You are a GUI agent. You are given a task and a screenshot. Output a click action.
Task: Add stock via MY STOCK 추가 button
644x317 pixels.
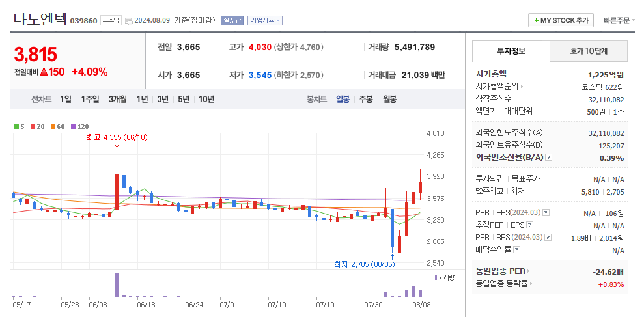tap(561, 20)
